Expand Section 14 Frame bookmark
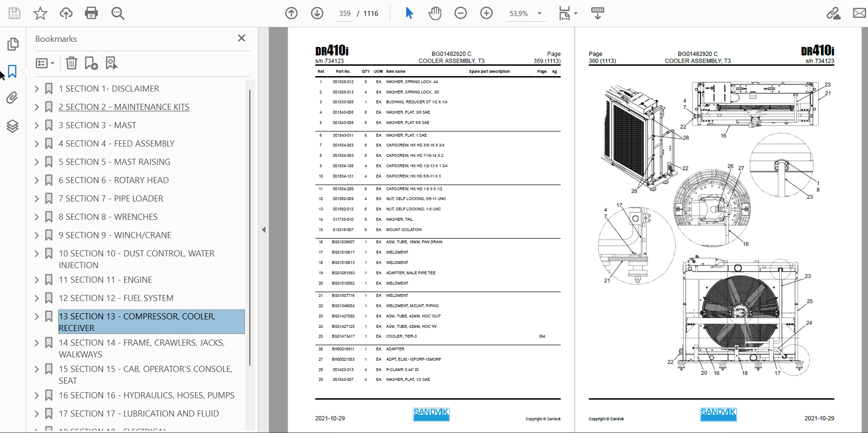Image resolution: width=868 pixels, height=433 pixels. tap(37, 342)
